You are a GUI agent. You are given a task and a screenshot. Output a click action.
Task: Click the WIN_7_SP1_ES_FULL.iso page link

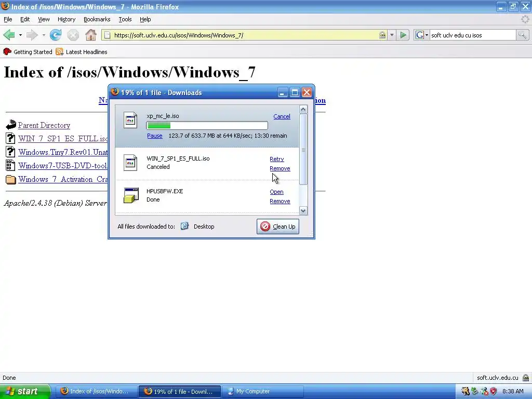pyautogui.click(x=63, y=138)
